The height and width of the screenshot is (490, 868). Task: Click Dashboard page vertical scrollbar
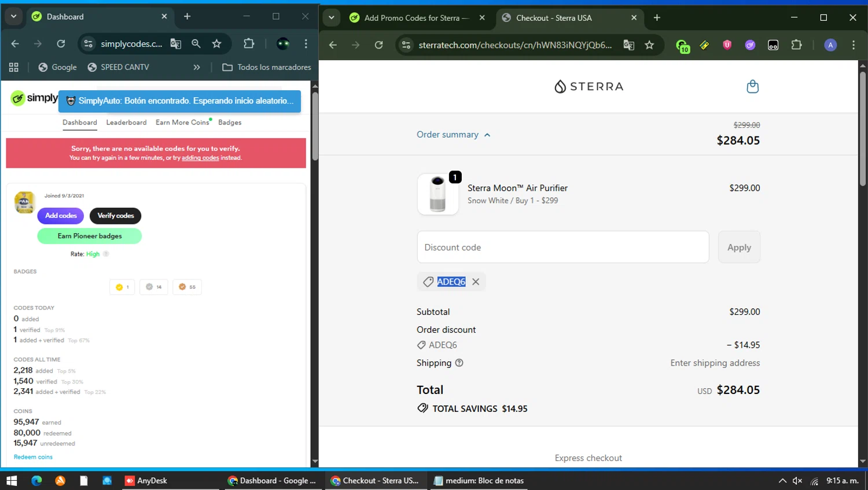(x=315, y=126)
